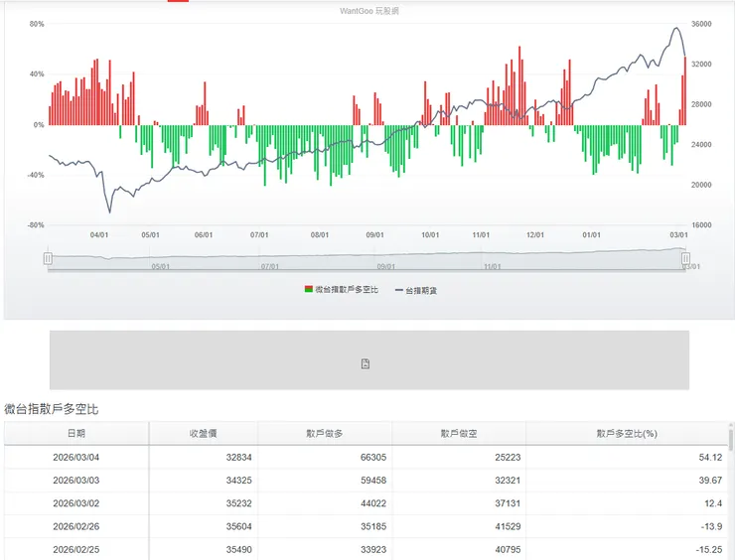Click retail long value 44022

373,503
